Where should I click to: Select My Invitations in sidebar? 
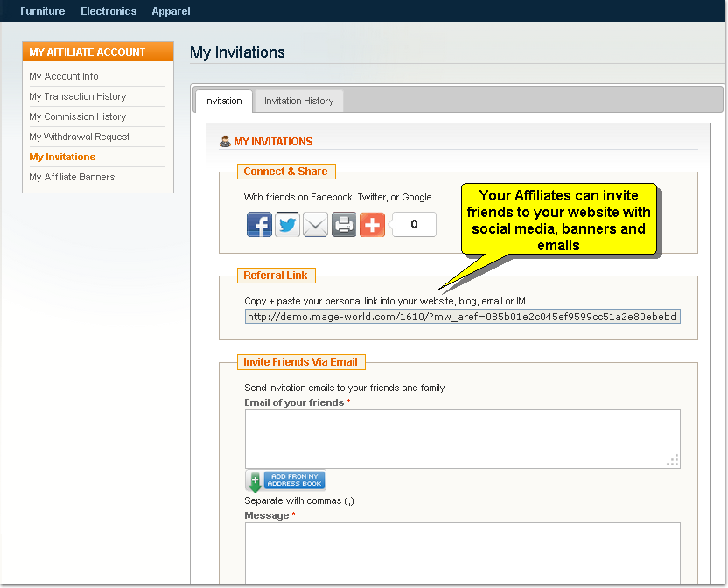point(62,157)
